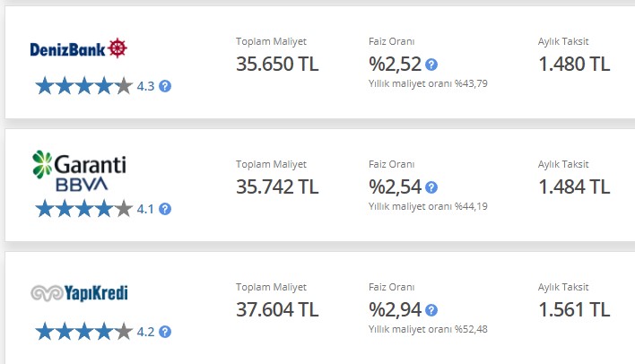Click DenizBank star rating row
The height and width of the screenshot is (364, 635).
point(84,86)
